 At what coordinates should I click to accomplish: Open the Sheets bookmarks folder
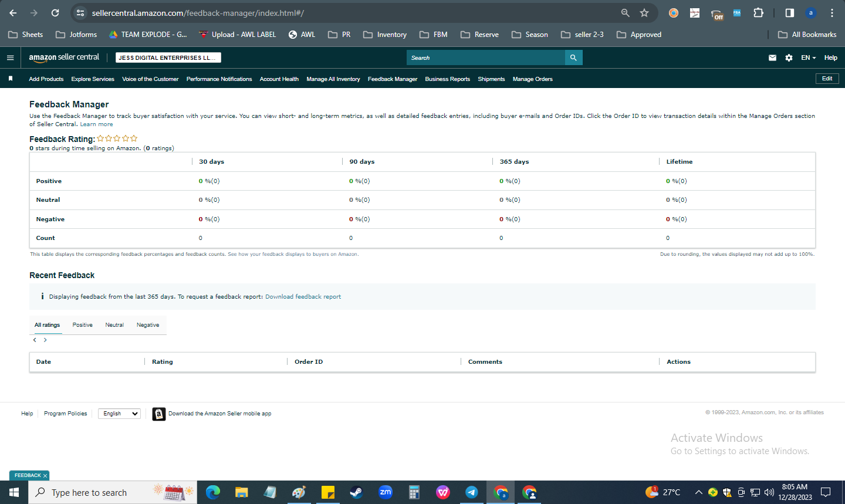pos(26,35)
